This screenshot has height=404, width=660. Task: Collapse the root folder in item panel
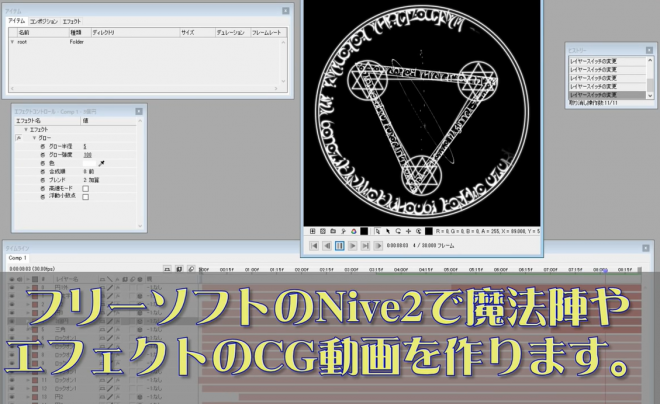pos(11,42)
